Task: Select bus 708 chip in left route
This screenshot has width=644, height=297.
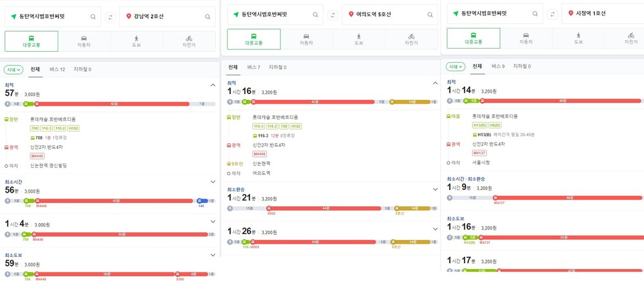Action: pyautogui.click(x=34, y=128)
